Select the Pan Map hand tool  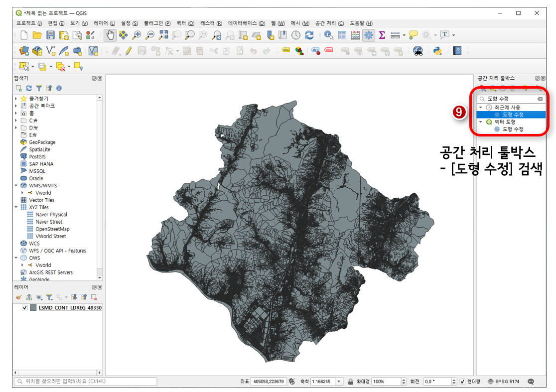[x=110, y=35]
